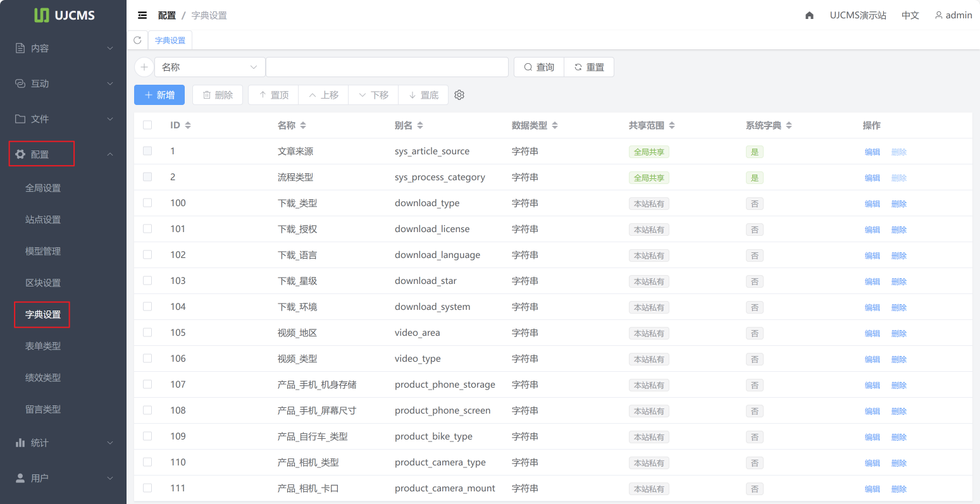The height and width of the screenshot is (504, 980).
Task: Open 表单类型 menu item
Action: [x=43, y=346]
